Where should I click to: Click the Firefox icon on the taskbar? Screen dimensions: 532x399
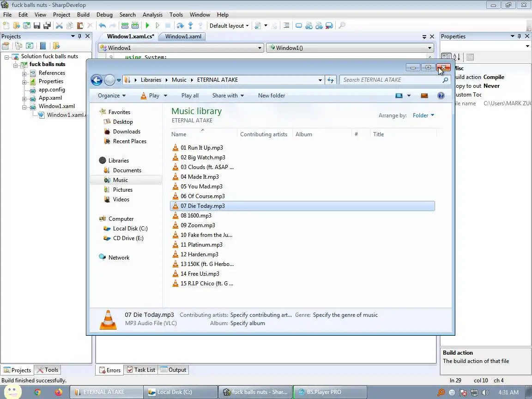pos(58,392)
